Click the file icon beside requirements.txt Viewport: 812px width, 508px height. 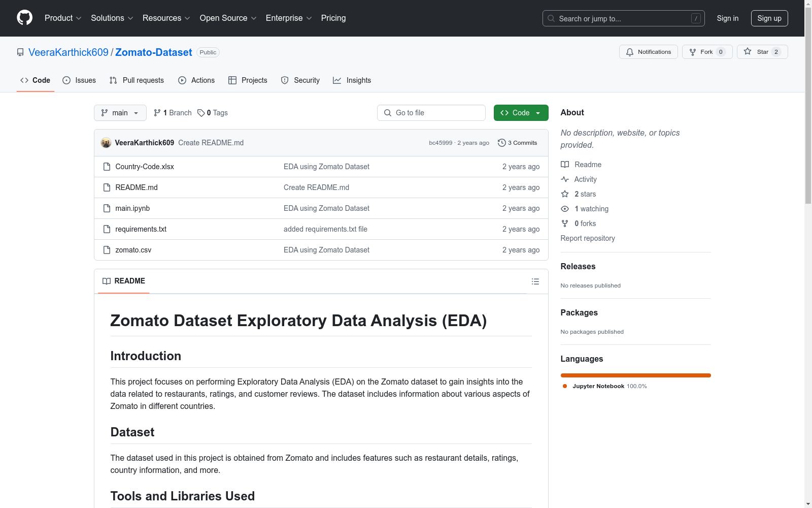[107, 229]
